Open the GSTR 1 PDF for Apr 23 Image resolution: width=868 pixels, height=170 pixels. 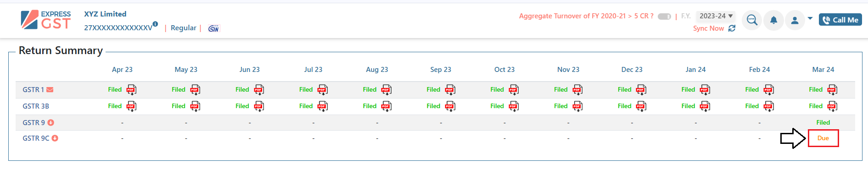[131, 89]
